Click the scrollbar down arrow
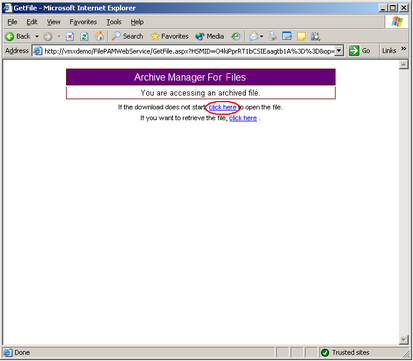This screenshot has height=361, width=413. (x=404, y=340)
